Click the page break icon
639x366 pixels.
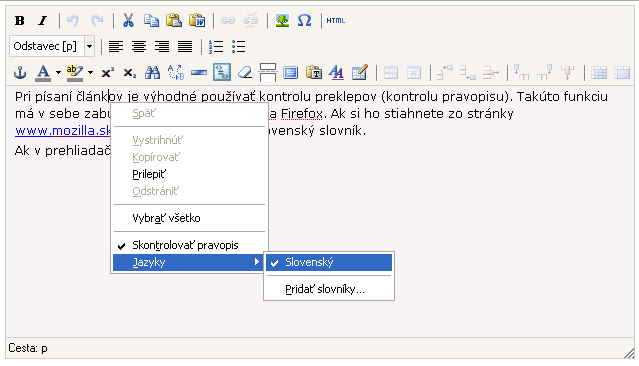(267, 73)
